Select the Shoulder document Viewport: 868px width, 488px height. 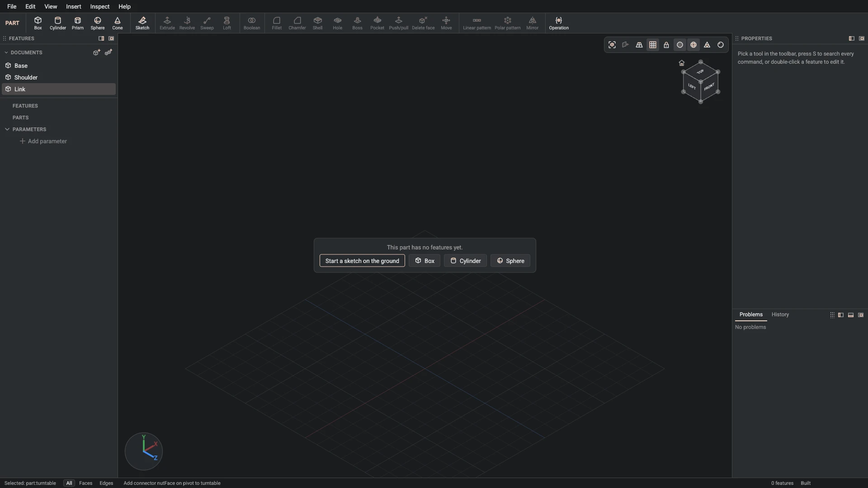59,77
